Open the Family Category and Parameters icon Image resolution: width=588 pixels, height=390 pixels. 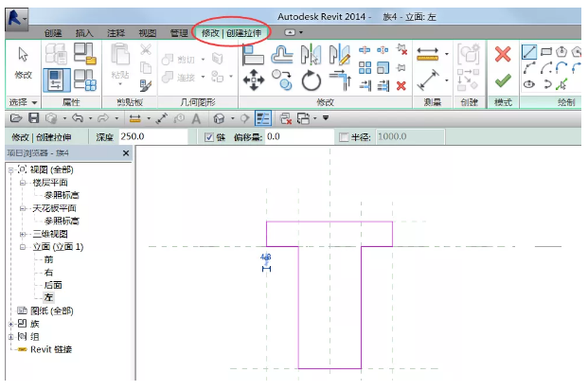click(85, 53)
